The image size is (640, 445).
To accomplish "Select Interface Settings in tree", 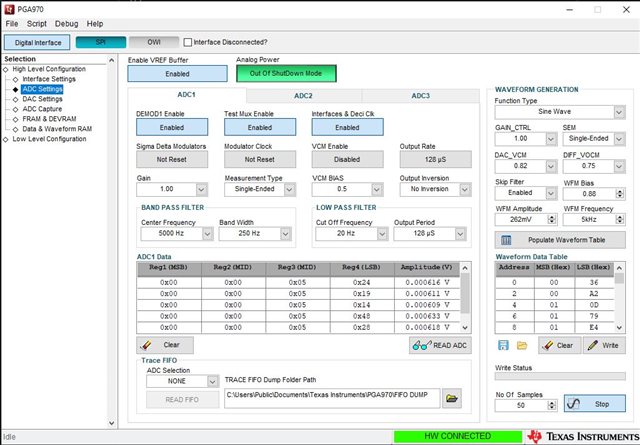I will 49,79.
